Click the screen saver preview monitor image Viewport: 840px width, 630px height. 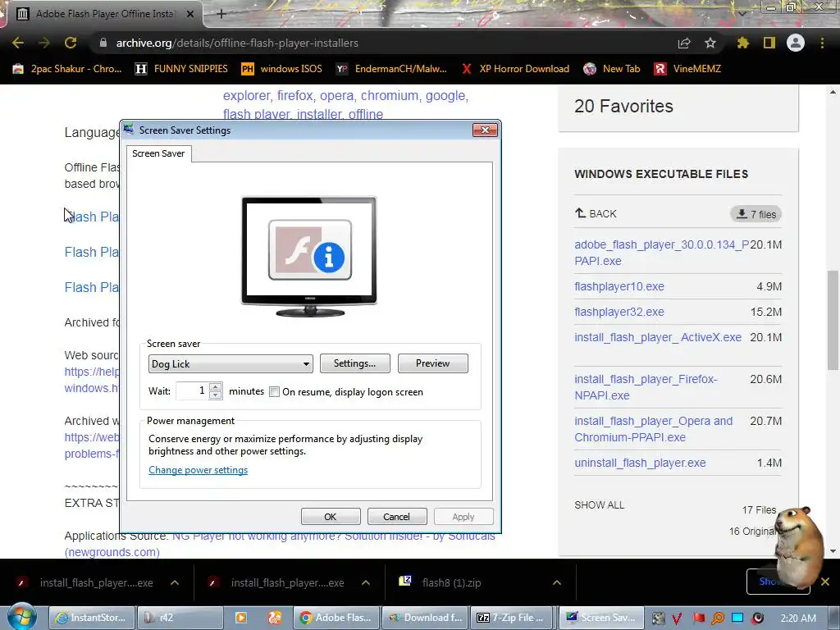coord(309,256)
